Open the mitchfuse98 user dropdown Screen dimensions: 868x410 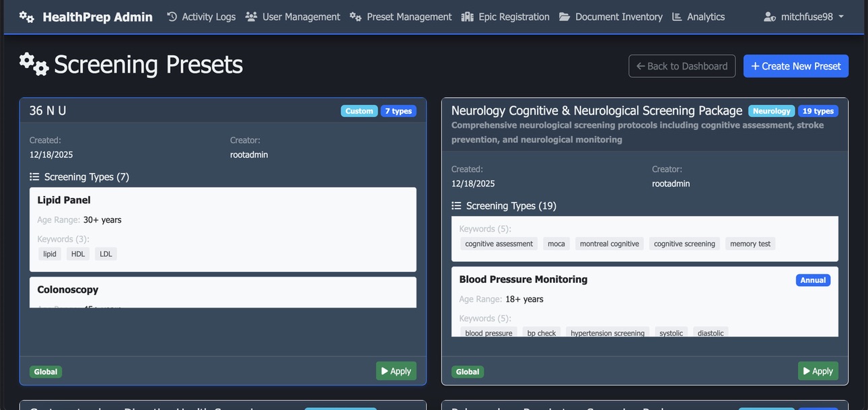coord(804,17)
